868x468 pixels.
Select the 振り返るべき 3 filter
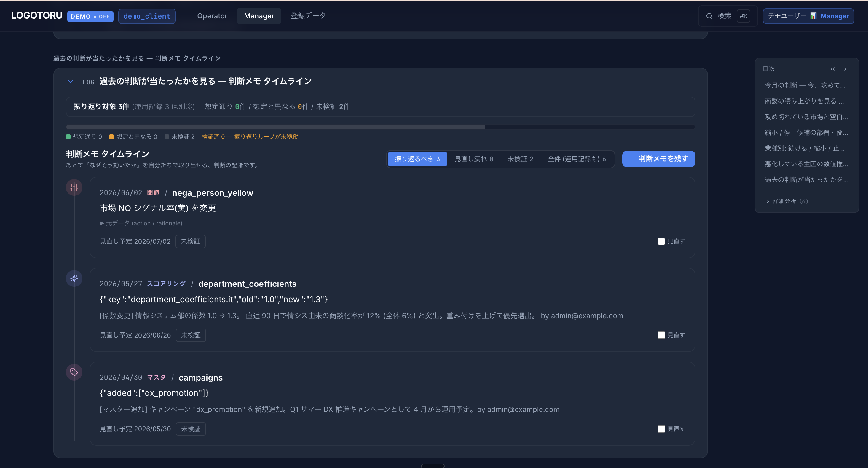(417, 159)
